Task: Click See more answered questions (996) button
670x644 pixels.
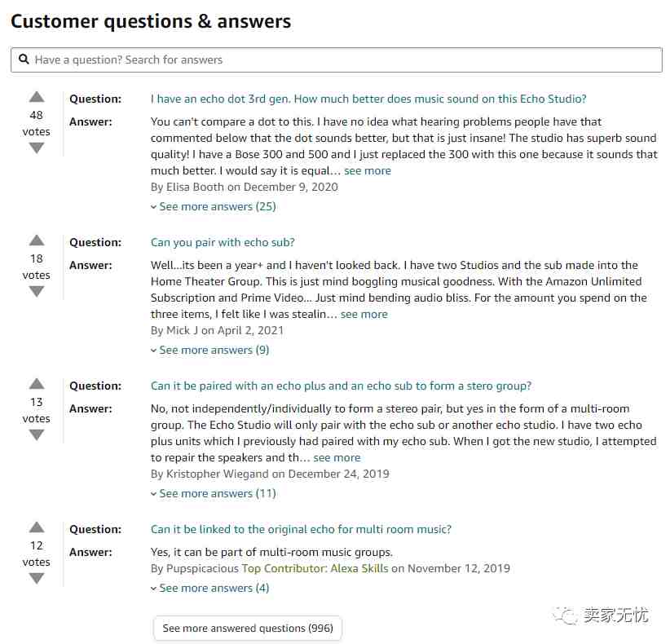Action: coord(248,629)
